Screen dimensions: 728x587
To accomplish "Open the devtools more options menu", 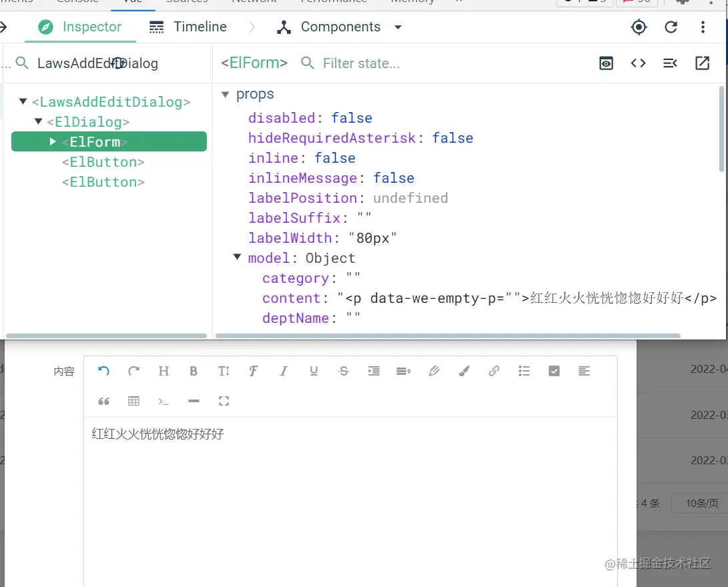I will 703,27.
